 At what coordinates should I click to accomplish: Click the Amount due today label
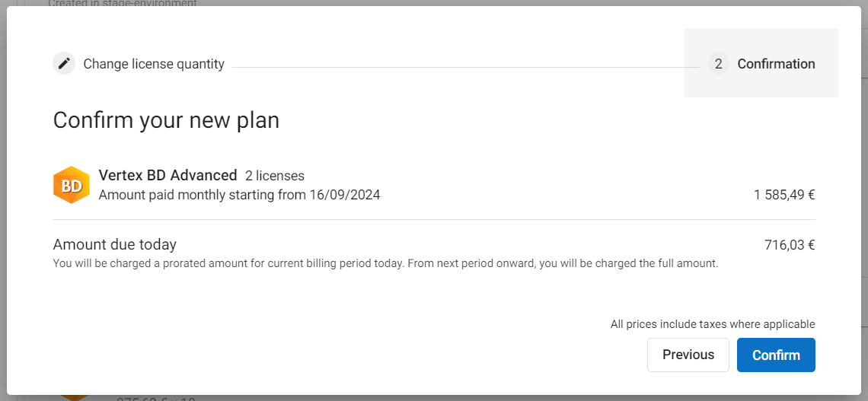(x=114, y=244)
